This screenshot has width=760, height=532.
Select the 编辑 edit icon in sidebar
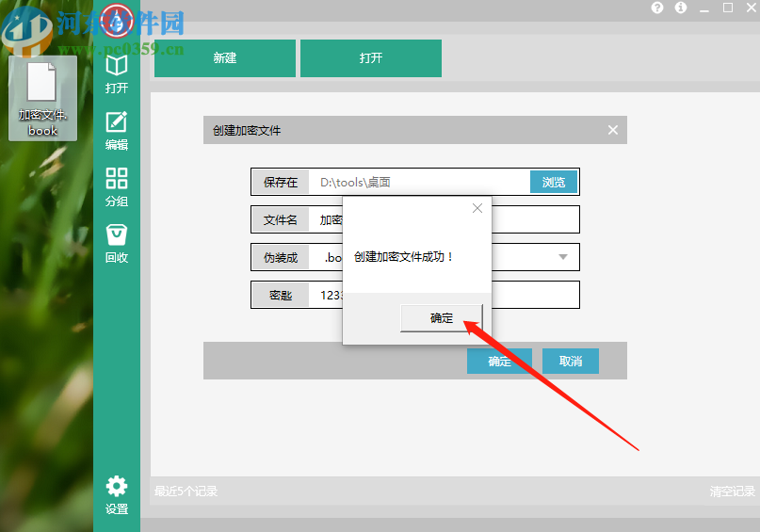click(117, 131)
